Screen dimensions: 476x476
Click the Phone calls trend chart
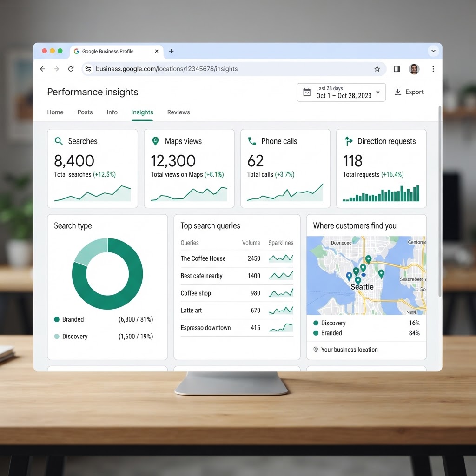pyautogui.click(x=285, y=192)
